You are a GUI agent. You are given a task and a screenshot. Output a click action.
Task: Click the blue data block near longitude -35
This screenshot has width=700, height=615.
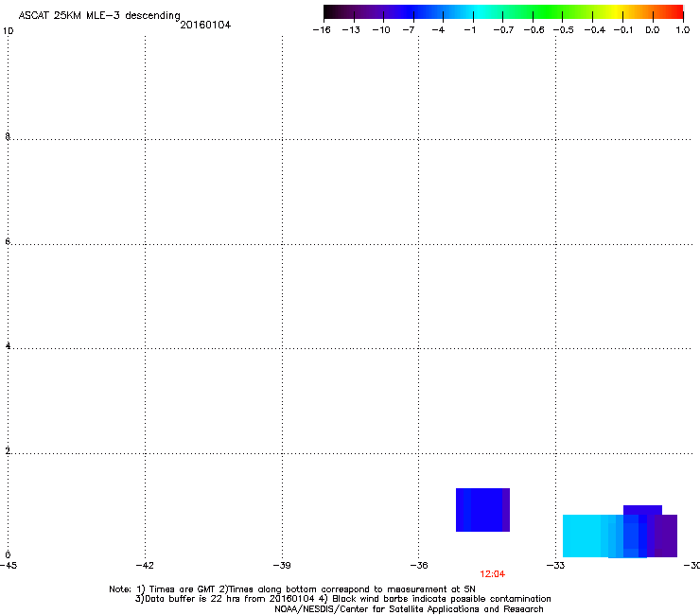point(482,510)
